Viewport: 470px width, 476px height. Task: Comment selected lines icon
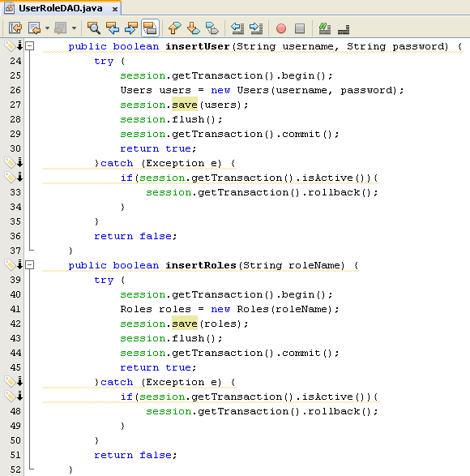325,28
